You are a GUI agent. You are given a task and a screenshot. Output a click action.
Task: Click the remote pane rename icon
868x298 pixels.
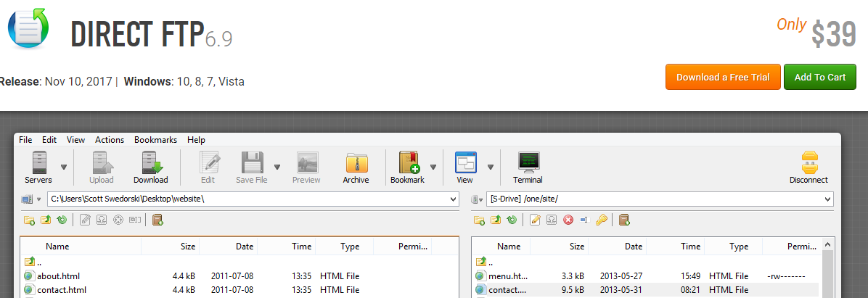pyautogui.click(x=584, y=220)
